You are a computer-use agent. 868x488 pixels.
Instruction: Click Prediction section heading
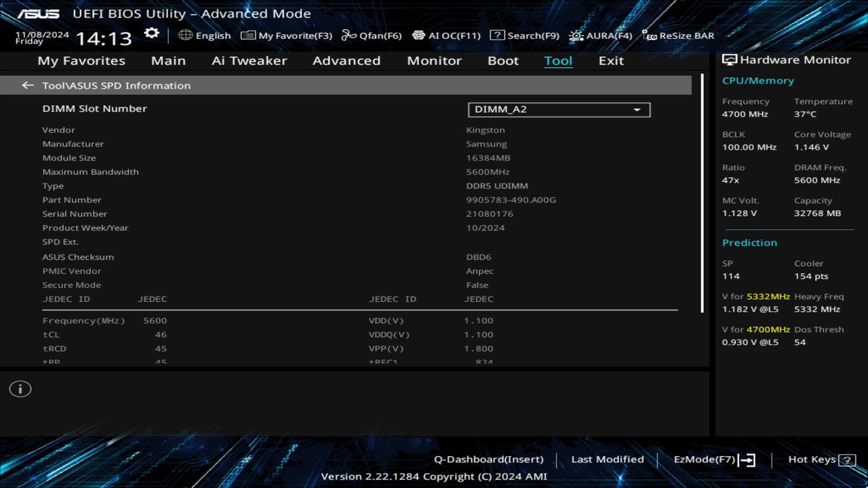click(x=749, y=243)
